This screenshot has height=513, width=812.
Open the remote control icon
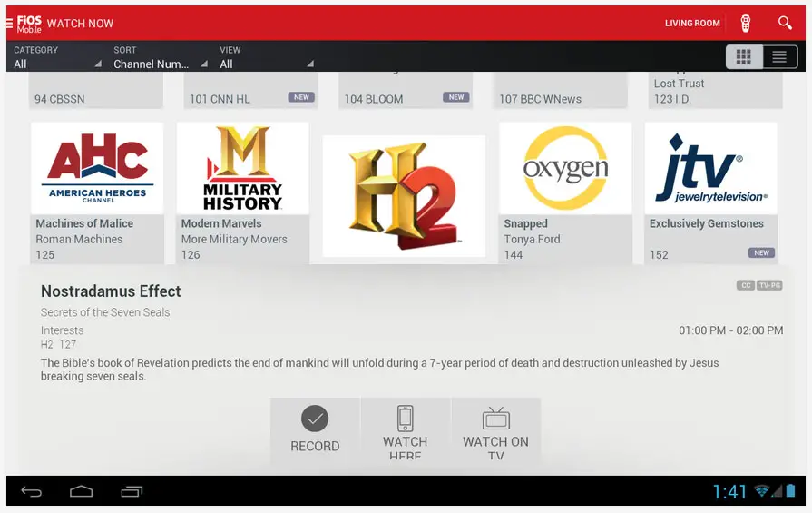pyautogui.click(x=745, y=23)
